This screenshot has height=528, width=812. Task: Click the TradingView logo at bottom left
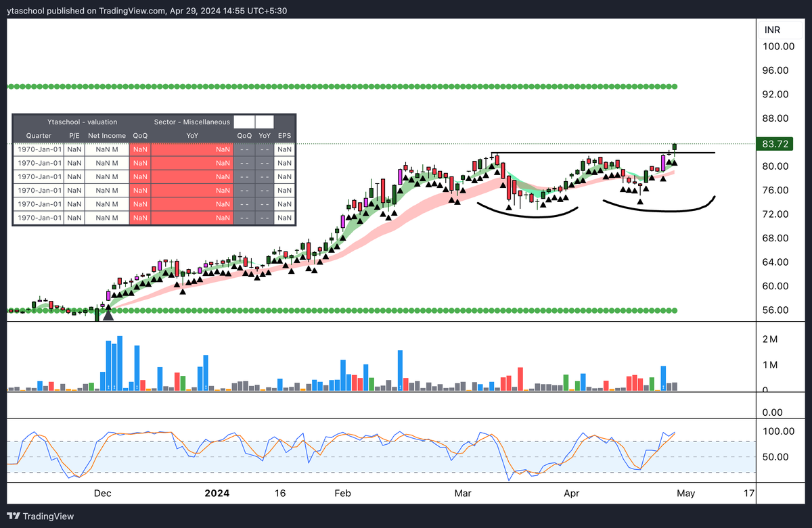41,517
